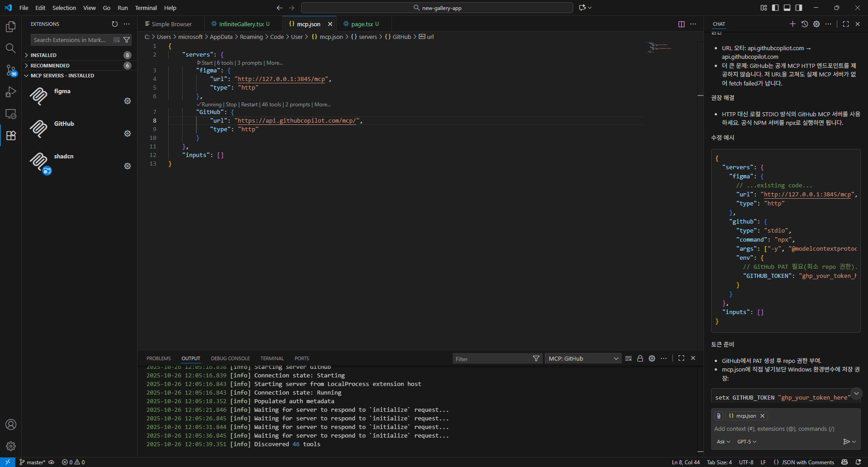The image size is (868, 467).
Task: Open the Source Control view
Action: pos(10,70)
